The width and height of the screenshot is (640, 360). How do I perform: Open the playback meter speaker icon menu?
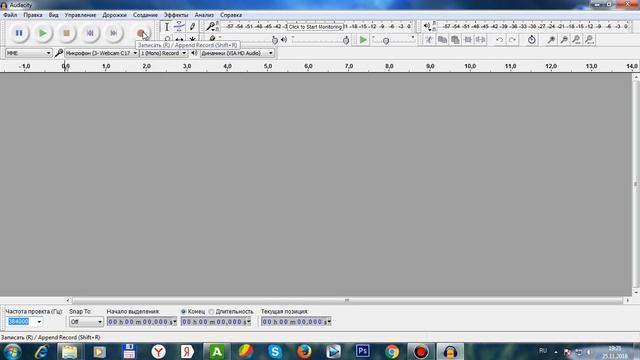pos(427,27)
